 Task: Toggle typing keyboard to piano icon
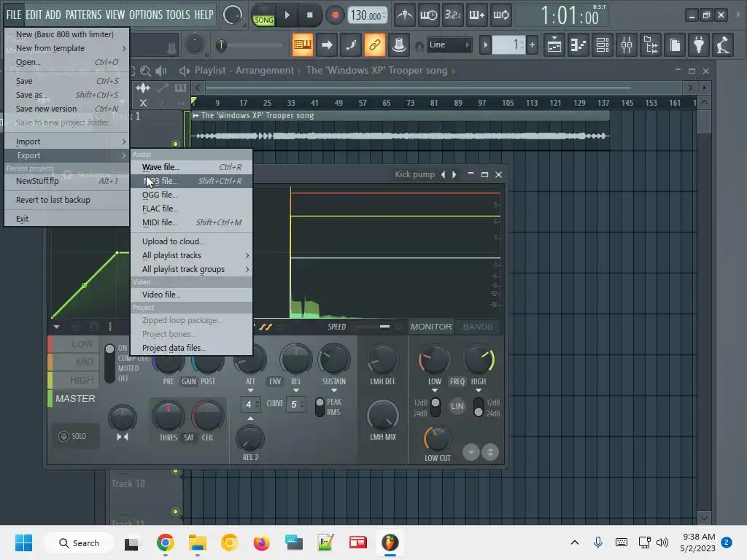(303, 45)
